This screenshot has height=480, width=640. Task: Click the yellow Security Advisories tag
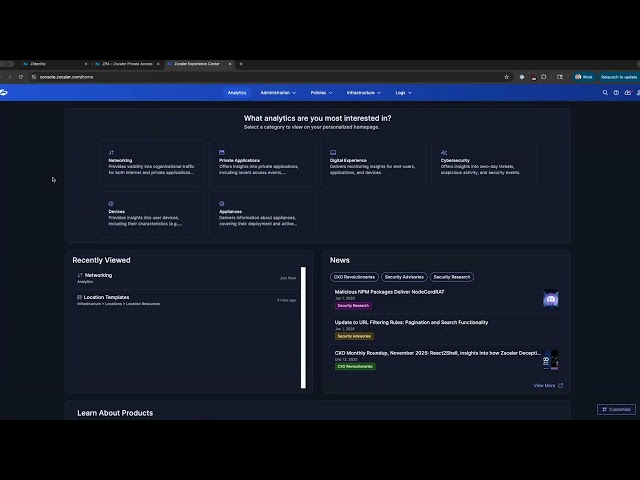[354, 336]
